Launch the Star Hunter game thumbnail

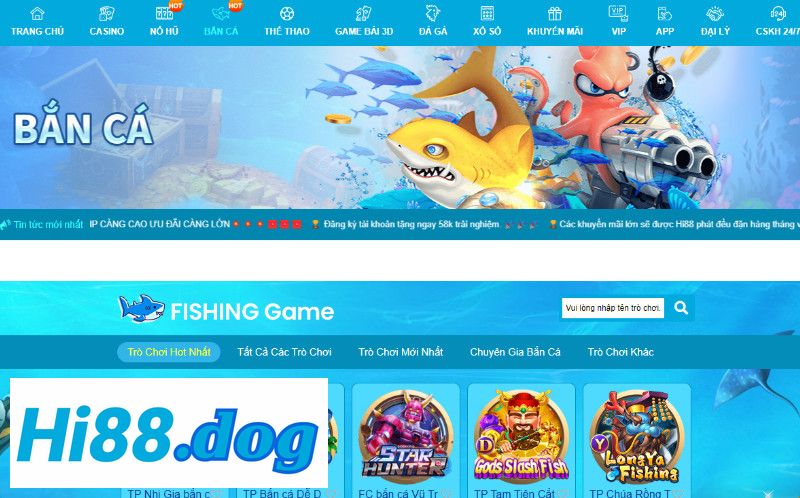point(406,436)
